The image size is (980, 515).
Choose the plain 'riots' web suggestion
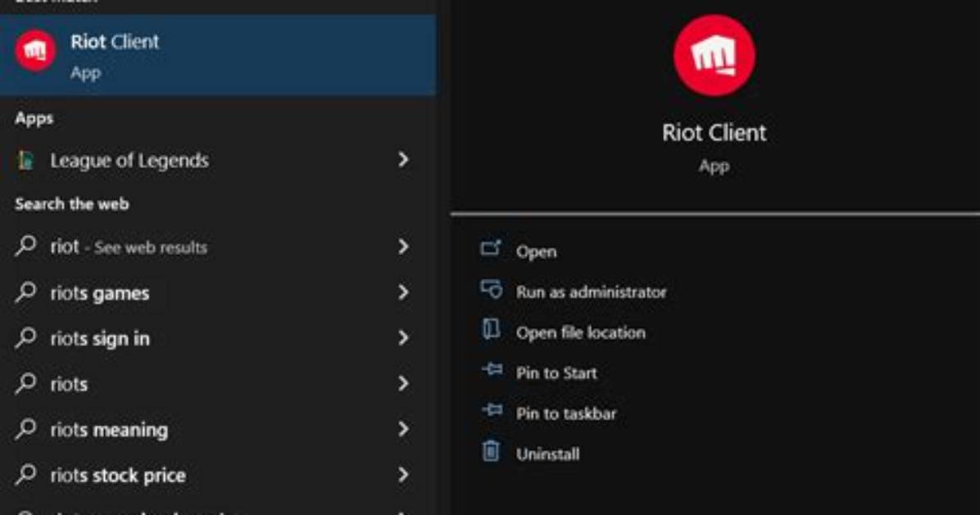217,384
